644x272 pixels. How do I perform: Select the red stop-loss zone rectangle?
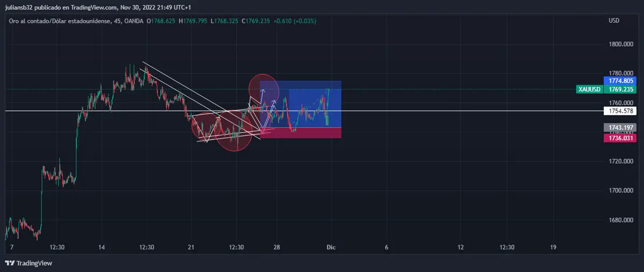301,133
